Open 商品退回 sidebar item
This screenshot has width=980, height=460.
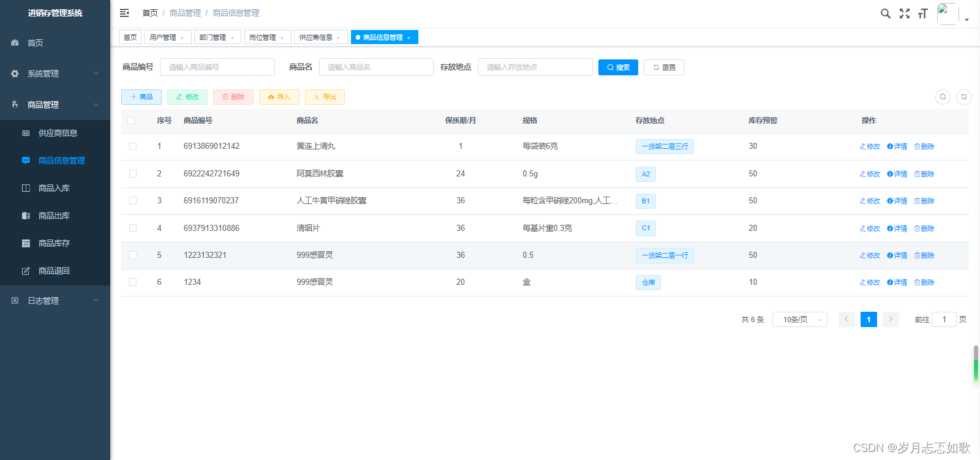coord(55,271)
